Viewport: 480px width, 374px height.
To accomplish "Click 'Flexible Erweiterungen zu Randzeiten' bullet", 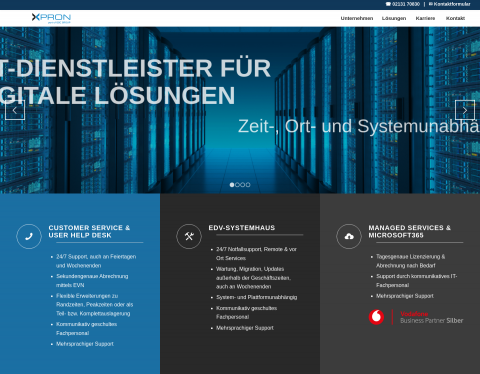I will pos(95,305).
